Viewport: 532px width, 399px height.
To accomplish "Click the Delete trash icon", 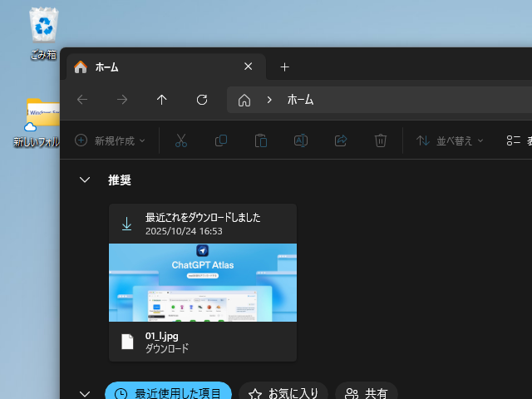I will (x=381, y=140).
